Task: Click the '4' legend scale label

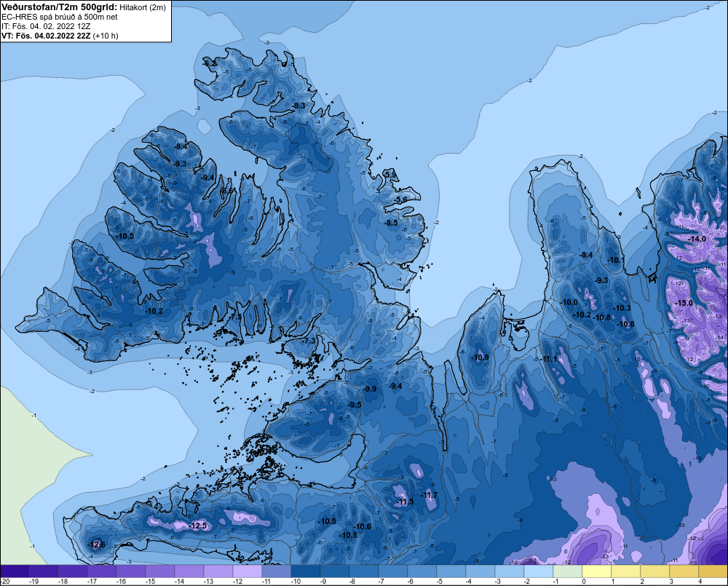Action: coord(700,582)
